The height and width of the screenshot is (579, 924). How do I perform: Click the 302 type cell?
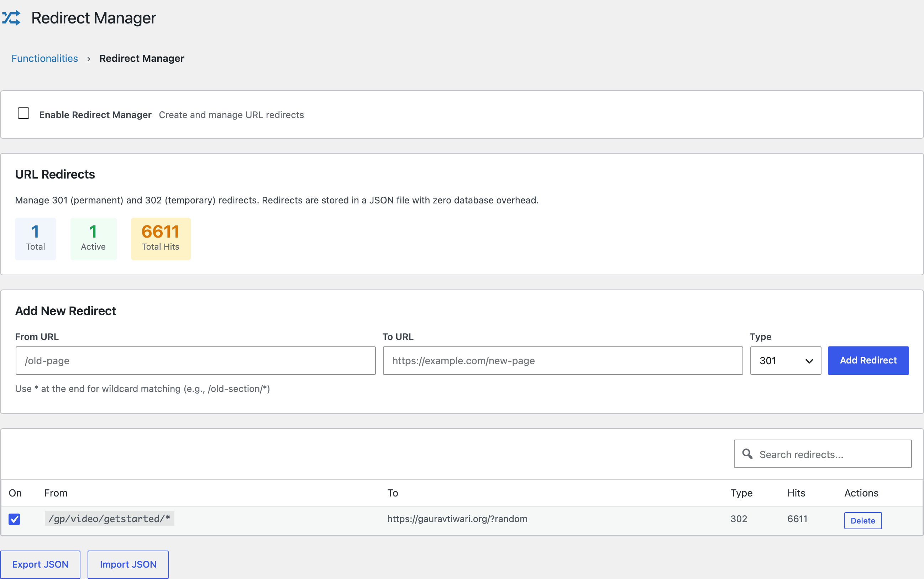[x=739, y=519]
